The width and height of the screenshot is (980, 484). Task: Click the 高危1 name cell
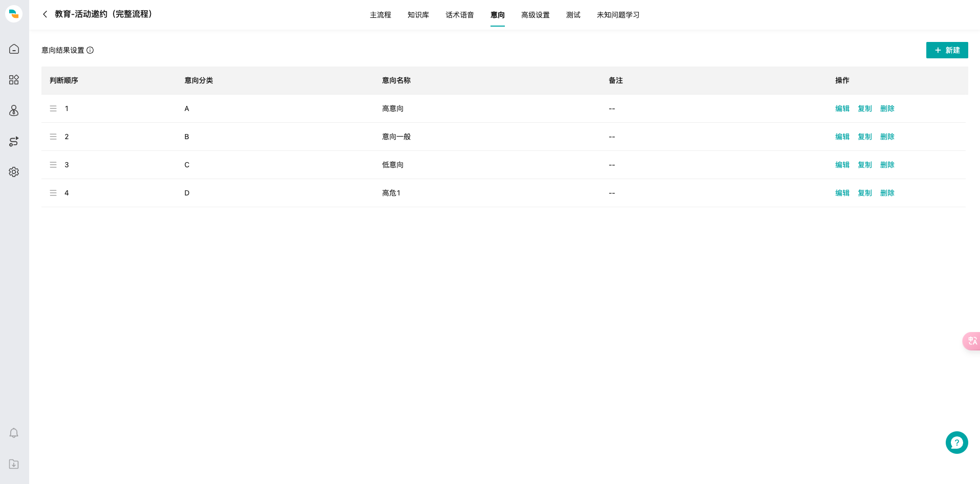pyautogui.click(x=391, y=193)
